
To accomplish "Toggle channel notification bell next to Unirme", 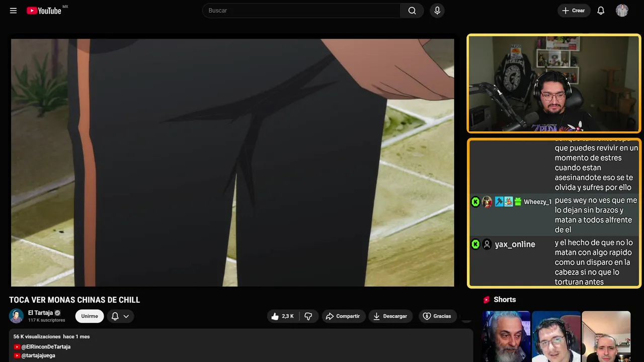I will (x=115, y=316).
